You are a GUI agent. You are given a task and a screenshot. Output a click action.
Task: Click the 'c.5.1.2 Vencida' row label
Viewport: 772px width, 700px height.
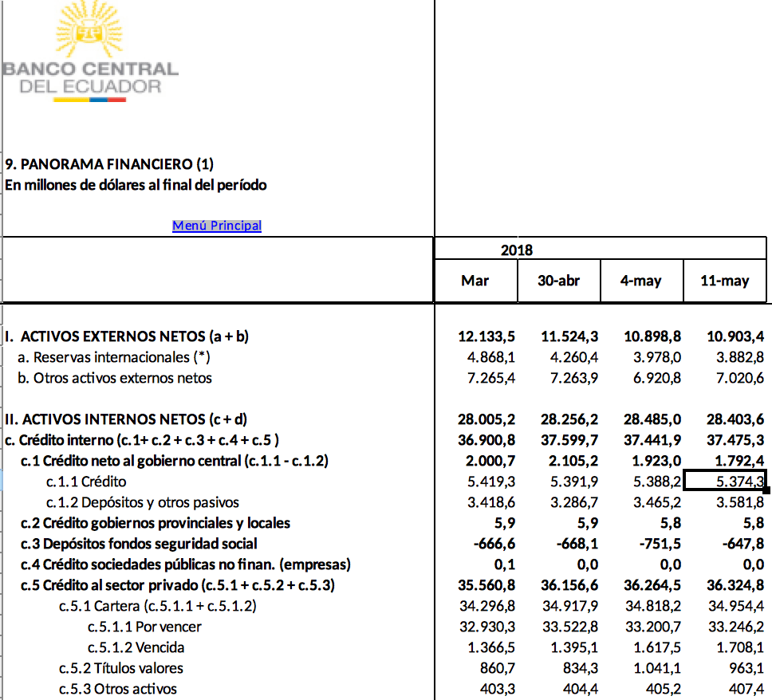pos(136,647)
